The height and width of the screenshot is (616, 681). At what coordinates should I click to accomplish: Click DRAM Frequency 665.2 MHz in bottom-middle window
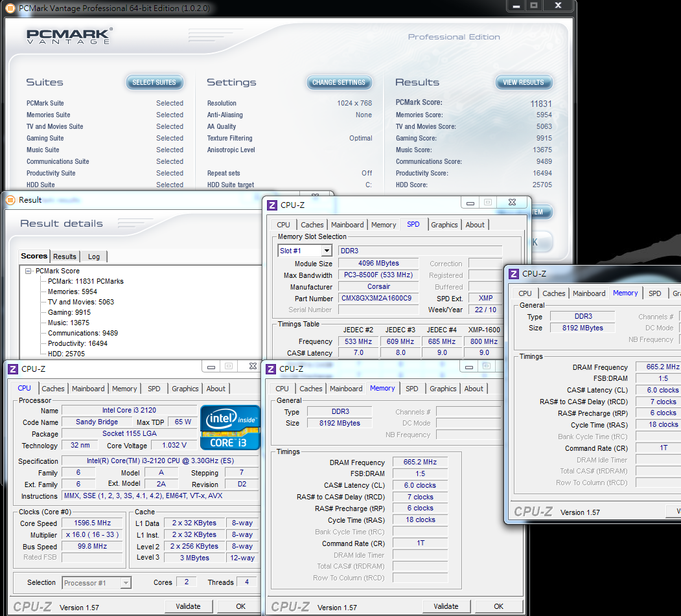tap(420, 462)
